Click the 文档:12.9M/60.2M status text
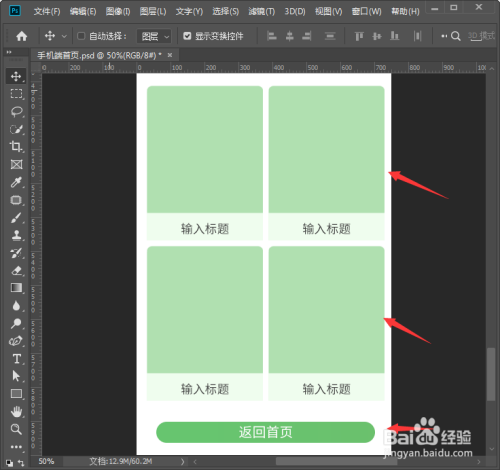This screenshot has height=470, width=500. pyautogui.click(x=121, y=461)
